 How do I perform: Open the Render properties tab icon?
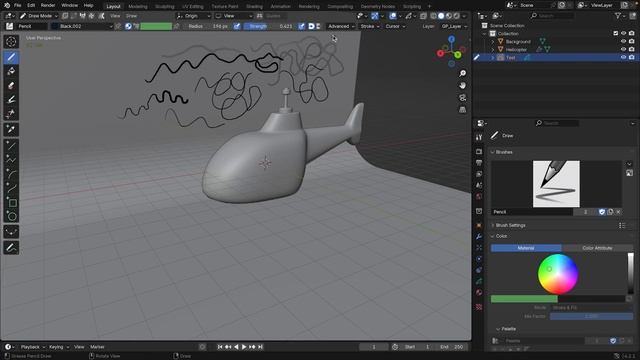479,152
